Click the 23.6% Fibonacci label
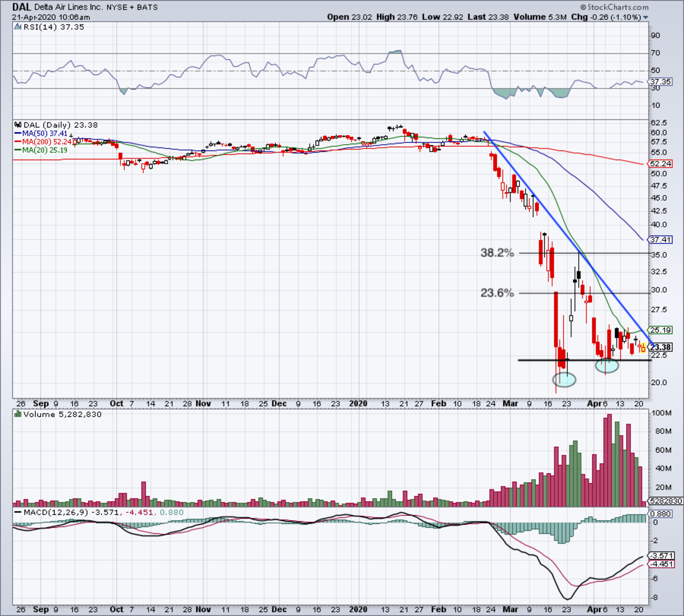 [497, 293]
